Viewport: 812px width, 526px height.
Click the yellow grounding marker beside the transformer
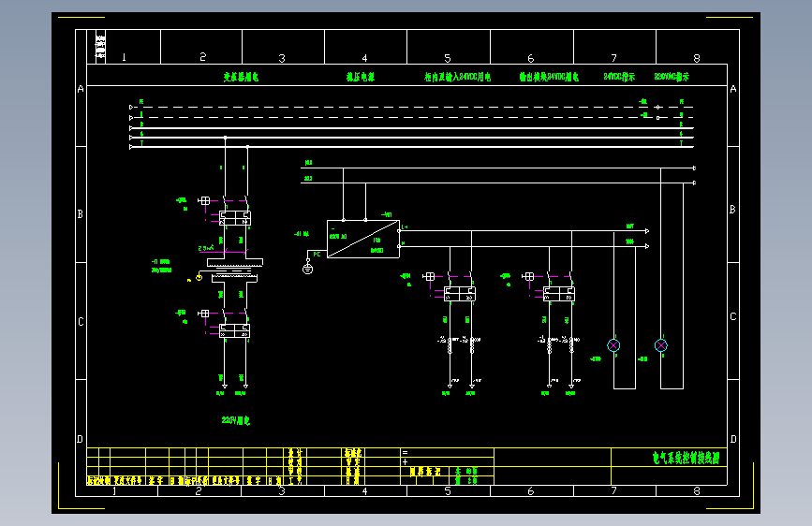(199, 277)
